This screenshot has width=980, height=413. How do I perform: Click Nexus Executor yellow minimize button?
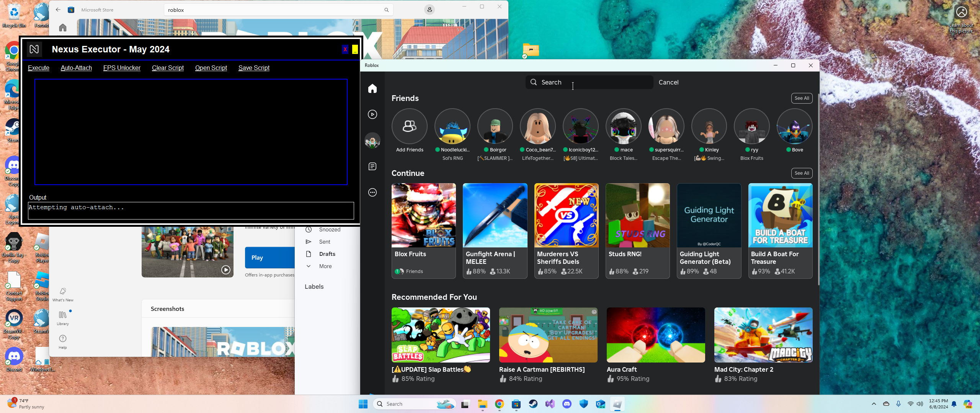pos(355,49)
